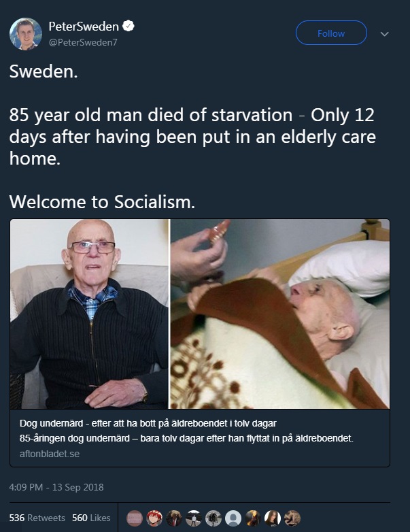Open the liker avatar of person in white jacket
Screen dimensions: 410x532
pyautogui.click(x=194, y=518)
